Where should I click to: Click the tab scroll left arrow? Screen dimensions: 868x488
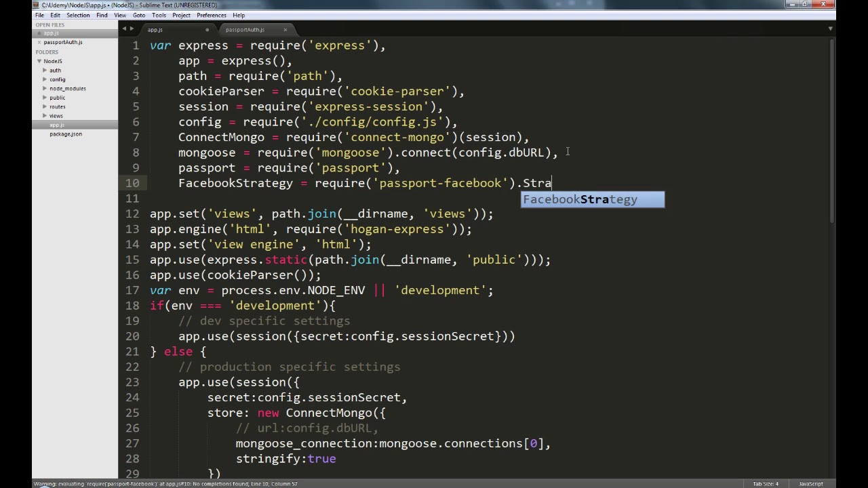(x=124, y=29)
